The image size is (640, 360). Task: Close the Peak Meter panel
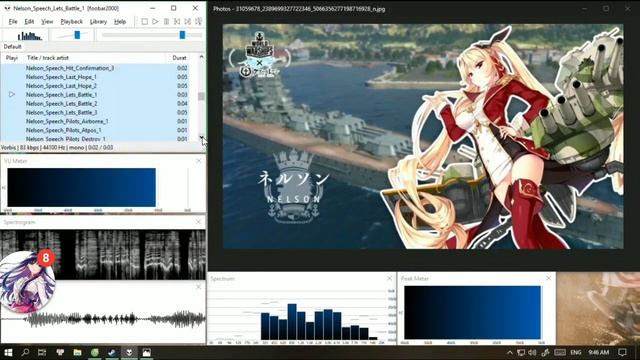click(x=549, y=278)
